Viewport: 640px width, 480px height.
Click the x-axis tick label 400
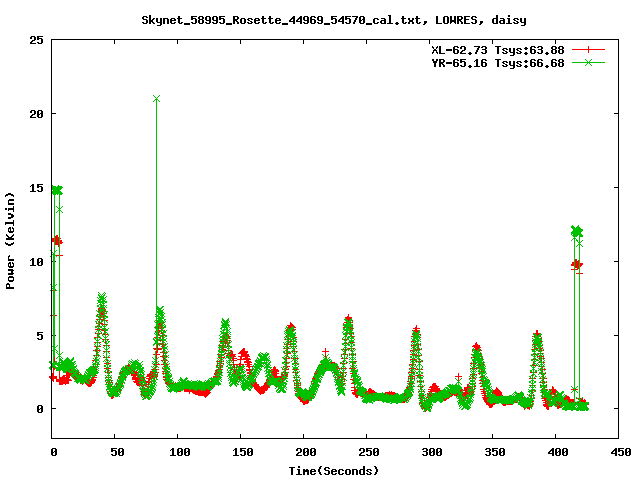coord(558,452)
